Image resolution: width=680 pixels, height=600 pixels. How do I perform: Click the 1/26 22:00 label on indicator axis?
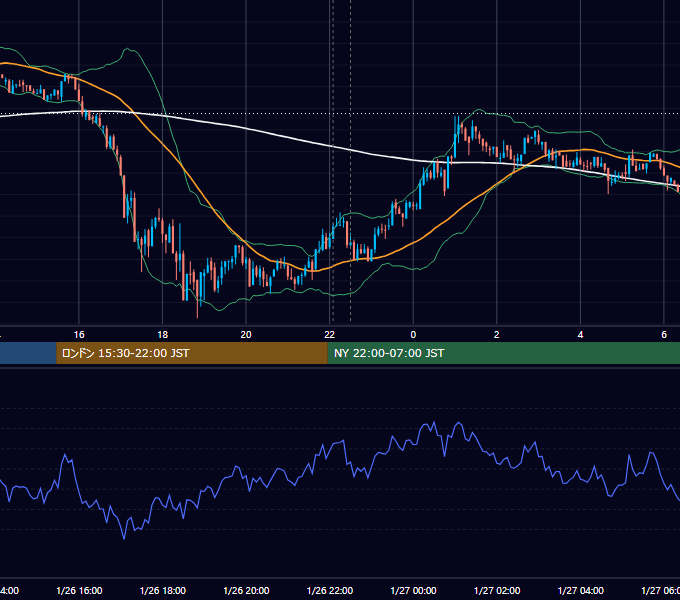[330, 590]
